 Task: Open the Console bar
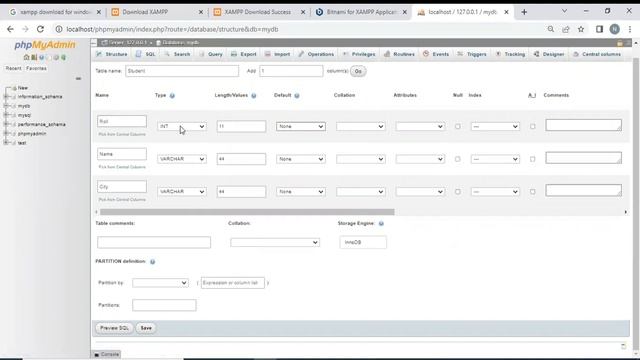tap(107, 355)
